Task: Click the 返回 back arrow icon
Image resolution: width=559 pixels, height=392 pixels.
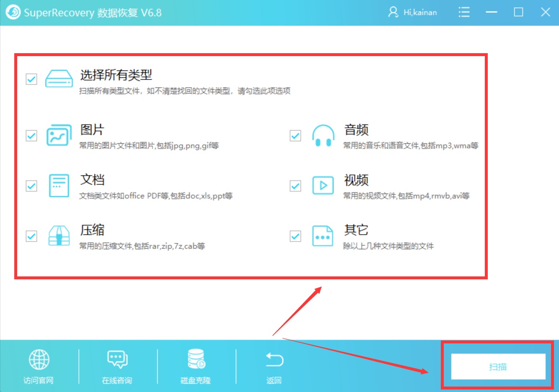Action: pos(274,359)
